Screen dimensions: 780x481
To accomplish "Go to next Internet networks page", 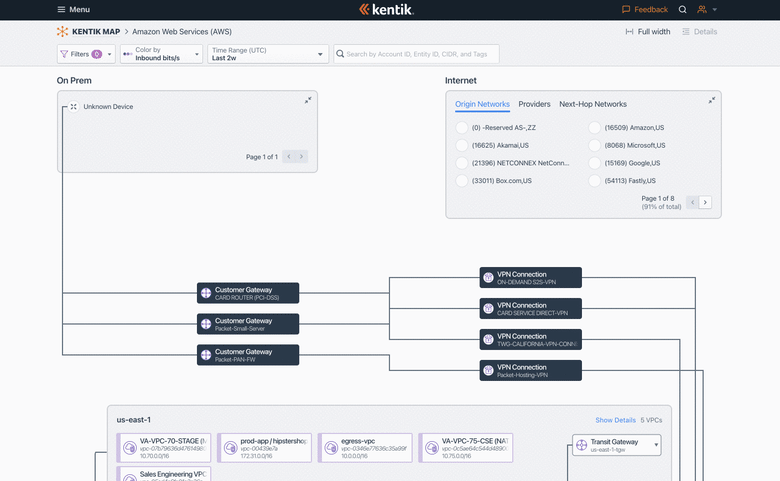I will point(705,202).
